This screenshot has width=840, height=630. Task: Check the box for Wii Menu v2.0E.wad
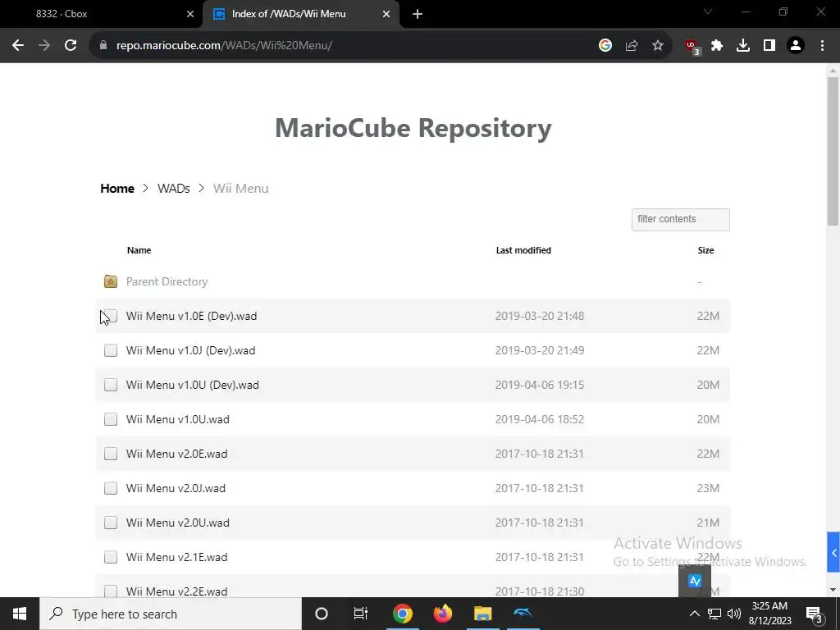click(111, 454)
